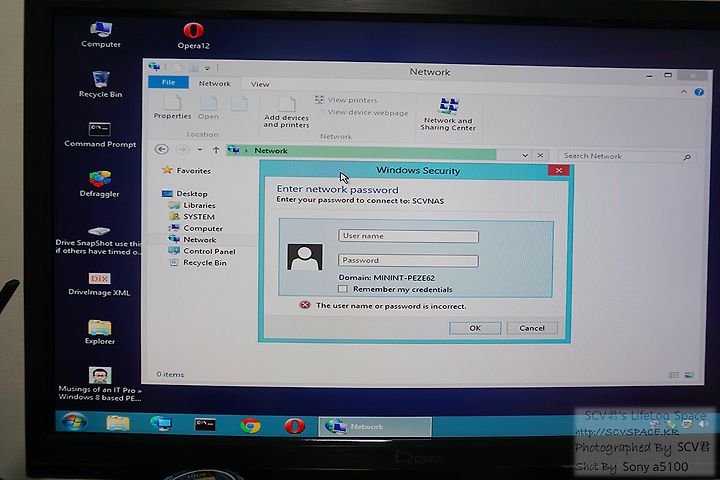The width and height of the screenshot is (720, 480).
Task: Check Remember my credentials
Action: pos(343,289)
